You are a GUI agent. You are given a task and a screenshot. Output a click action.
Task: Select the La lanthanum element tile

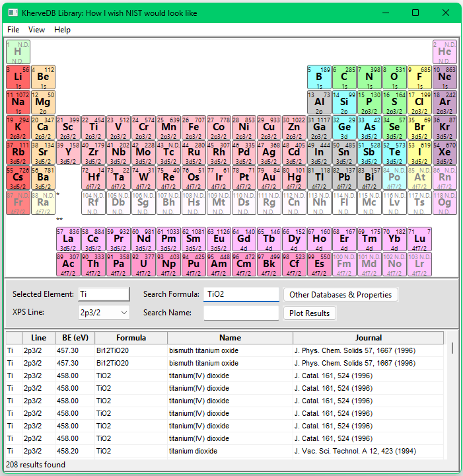pos(68,239)
